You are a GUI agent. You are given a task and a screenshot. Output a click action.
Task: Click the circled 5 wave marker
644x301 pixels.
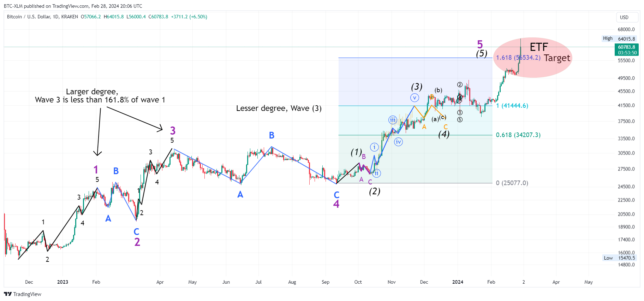(x=460, y=120)
